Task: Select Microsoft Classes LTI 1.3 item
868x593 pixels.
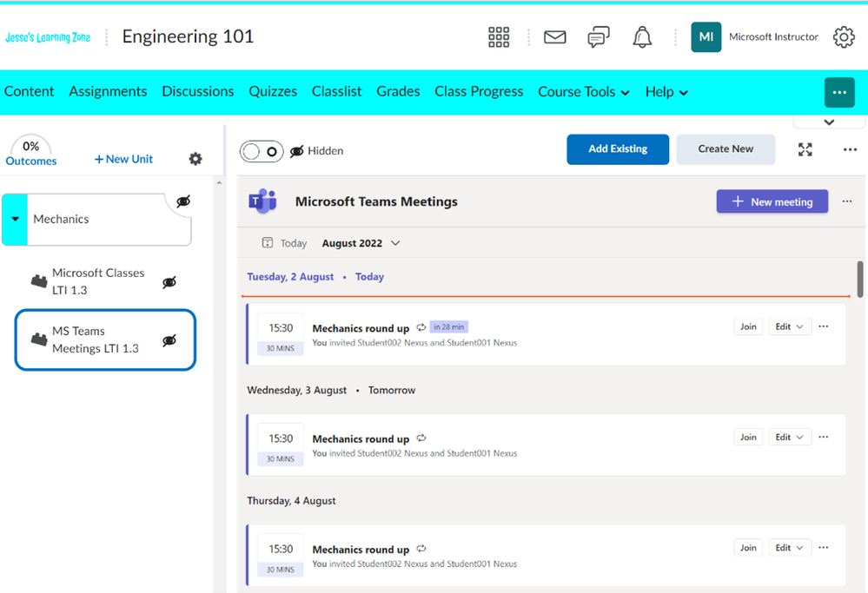Action: point(98,281)
